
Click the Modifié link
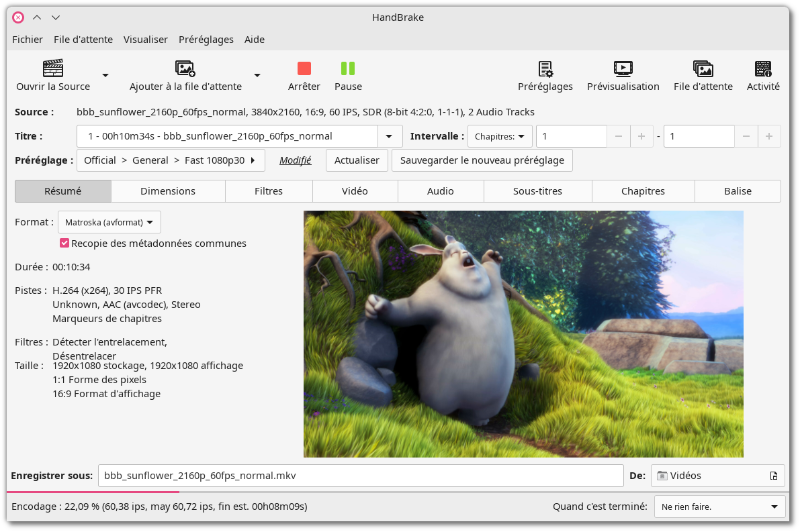(x=295, y=160)
